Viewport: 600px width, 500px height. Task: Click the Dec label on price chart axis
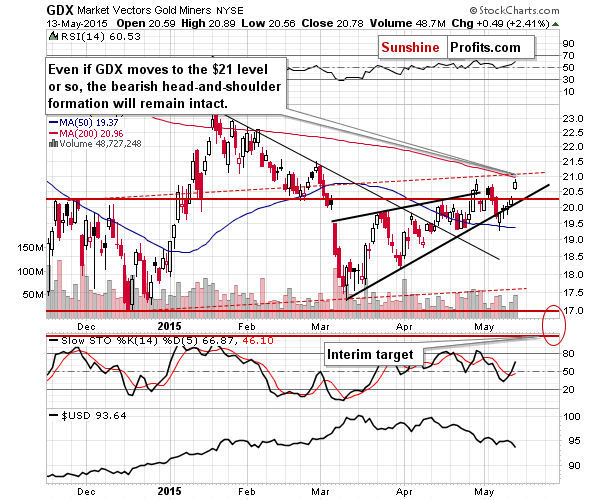pos(86,326)
